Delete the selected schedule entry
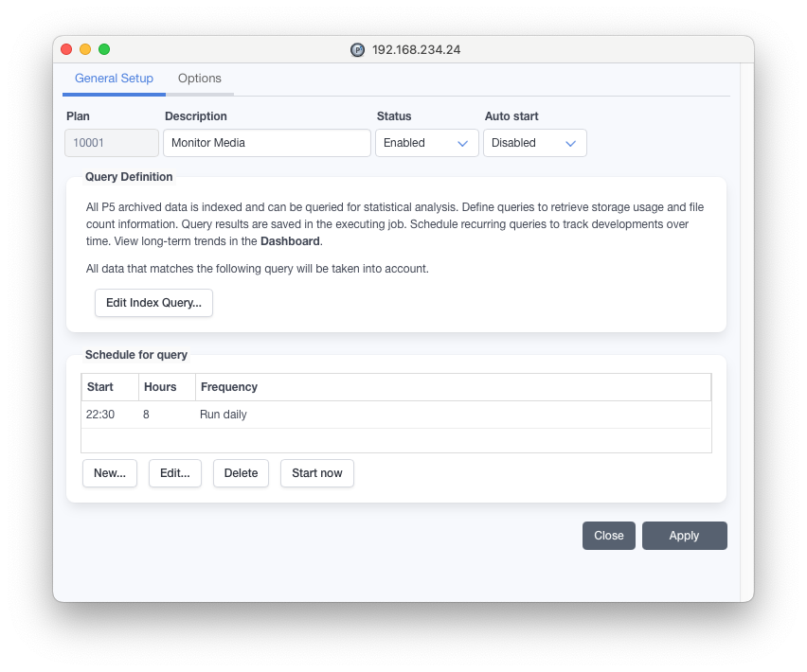The image size is (807, 672). (x=241, y=473)
